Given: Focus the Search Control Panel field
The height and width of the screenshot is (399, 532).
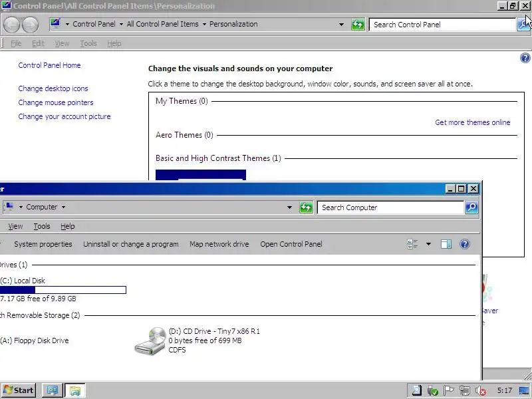Looking at the screenshot, I should click(x=442, y=25).
